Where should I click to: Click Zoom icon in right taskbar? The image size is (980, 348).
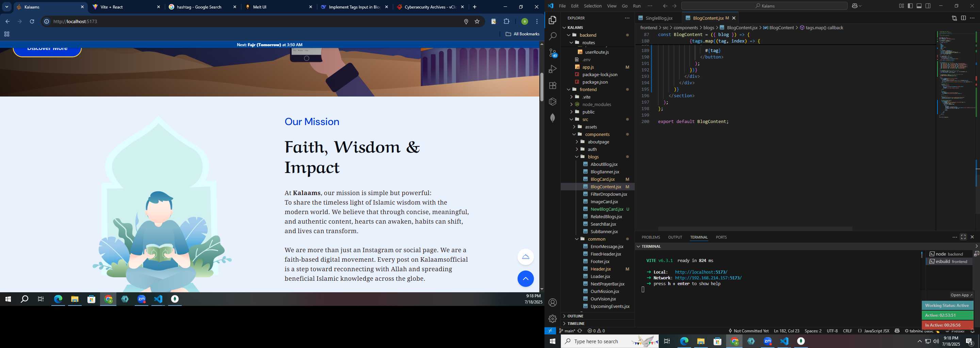768,342
